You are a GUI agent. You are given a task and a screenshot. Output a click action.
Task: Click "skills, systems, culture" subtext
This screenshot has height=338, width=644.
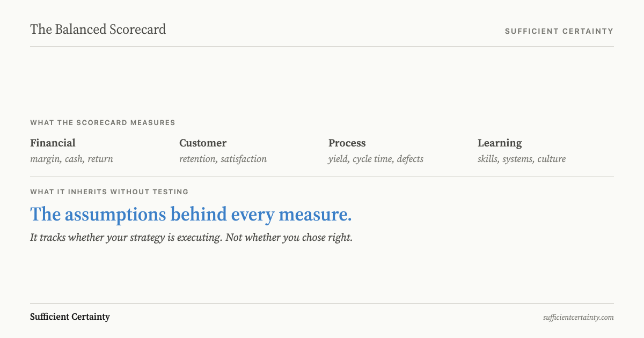pos(522,159)
